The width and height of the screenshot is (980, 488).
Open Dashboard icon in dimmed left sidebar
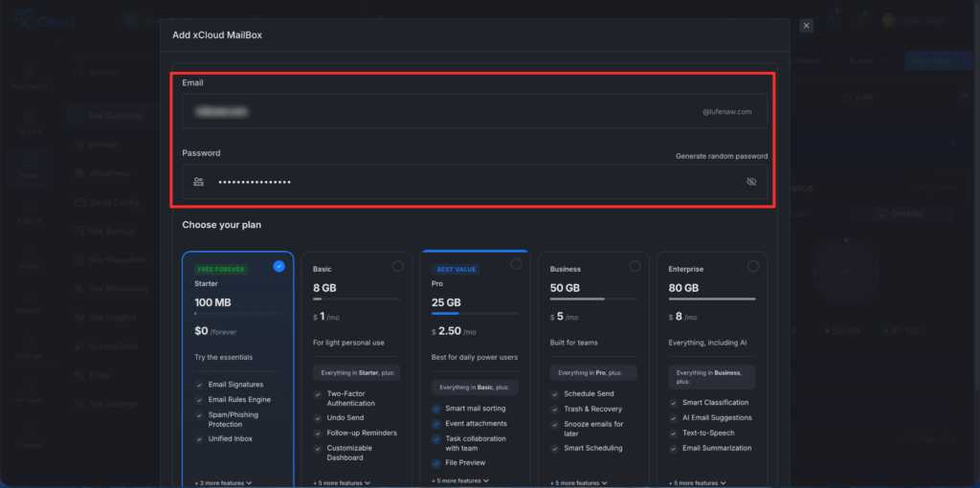coord(29,72)
